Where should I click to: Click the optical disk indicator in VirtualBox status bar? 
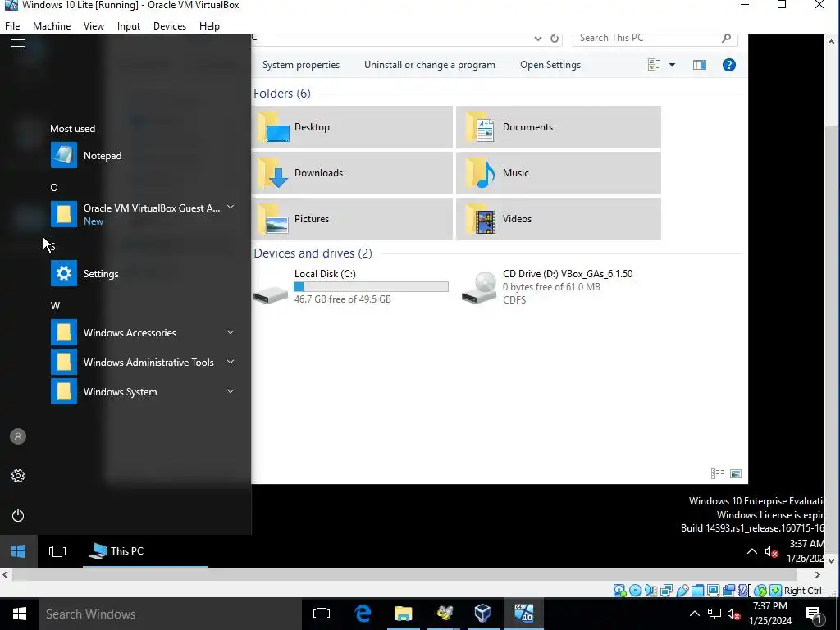tap(635, 591)
